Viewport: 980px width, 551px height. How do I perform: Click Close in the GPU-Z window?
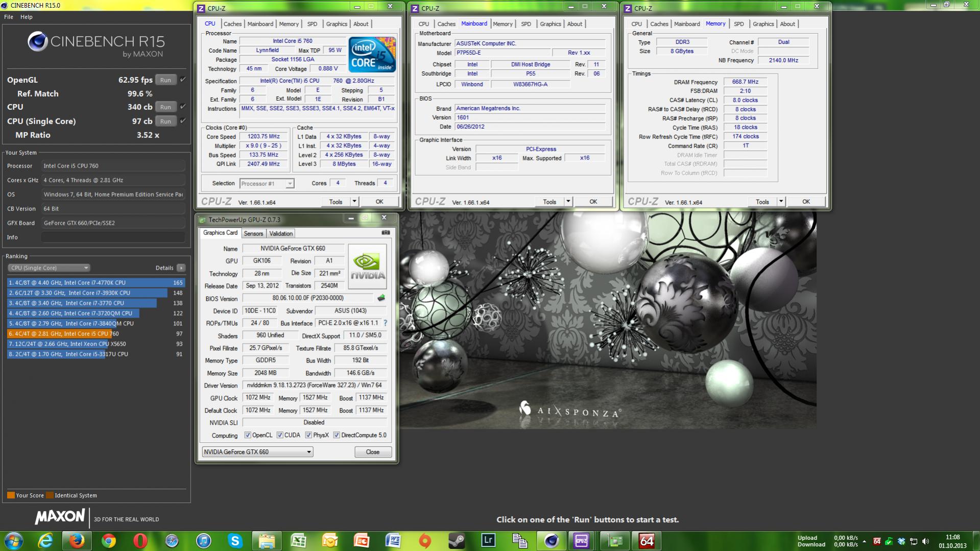tap(373, 452)
